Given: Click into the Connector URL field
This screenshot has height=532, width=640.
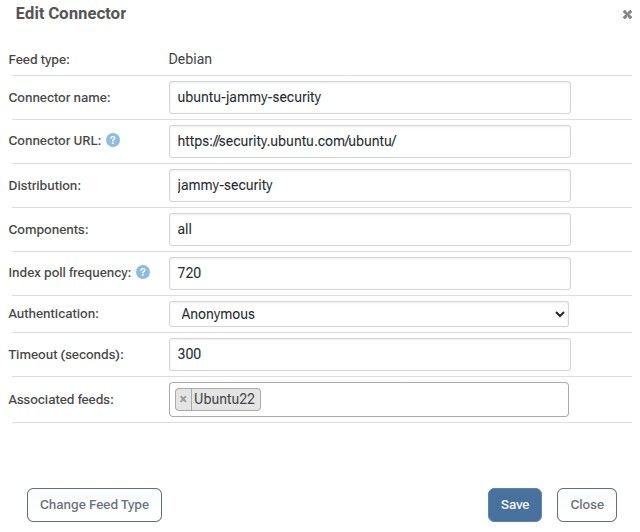Looking at the screenshot, I should 369,142.
